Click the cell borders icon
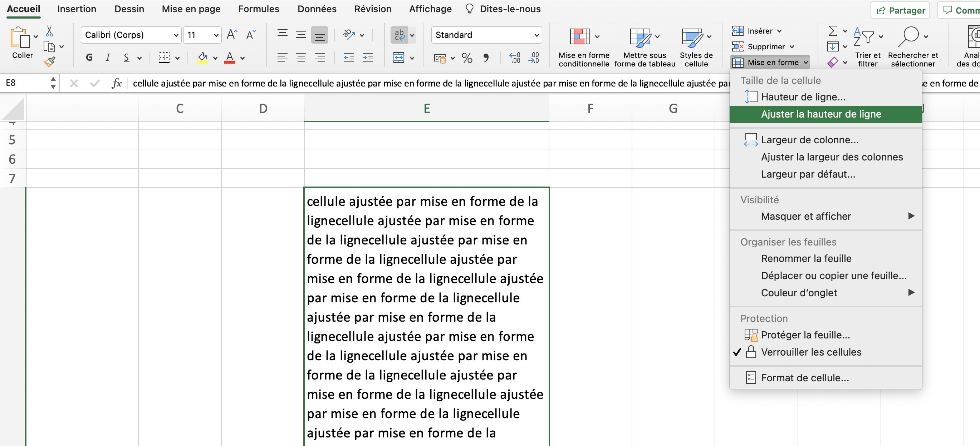 (164, 58)
